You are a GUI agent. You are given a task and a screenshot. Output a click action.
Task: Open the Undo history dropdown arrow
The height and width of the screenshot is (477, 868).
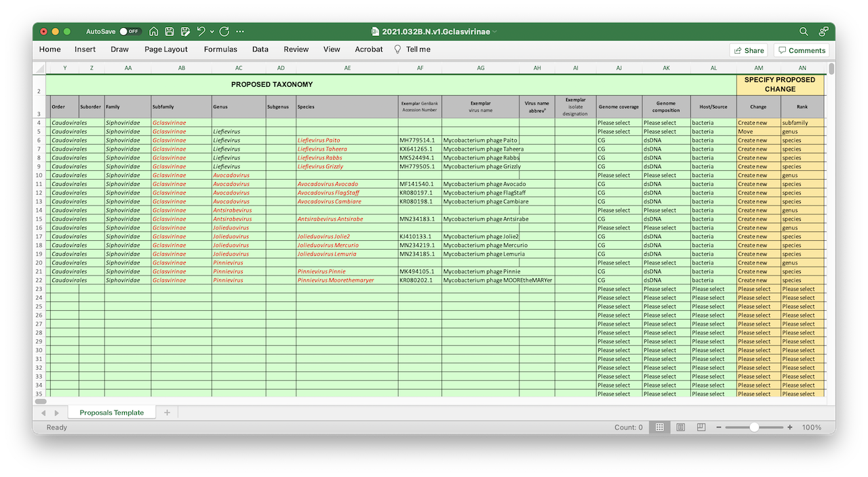click(x=212, y=31)
